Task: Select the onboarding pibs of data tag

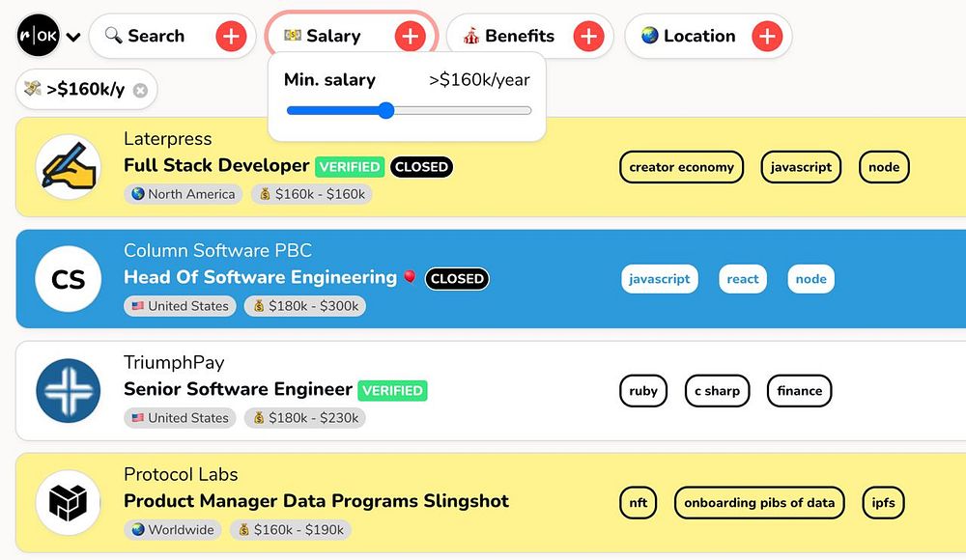Action: (759, 503)
